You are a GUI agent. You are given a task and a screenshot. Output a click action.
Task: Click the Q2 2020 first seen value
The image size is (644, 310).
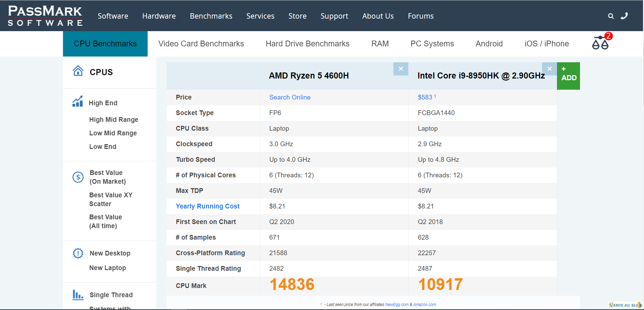click(x=282, y=222)
